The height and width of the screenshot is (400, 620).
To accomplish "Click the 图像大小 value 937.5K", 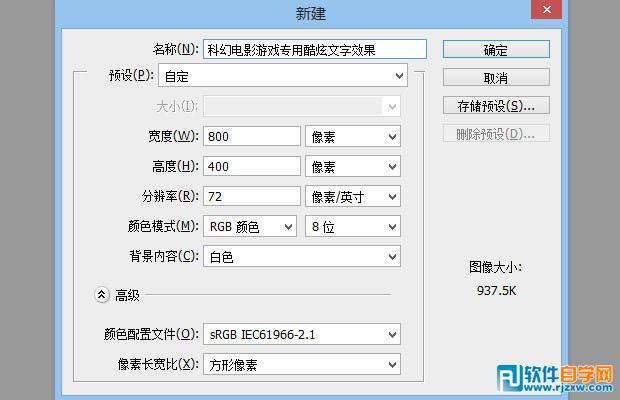I will [496, 291].
